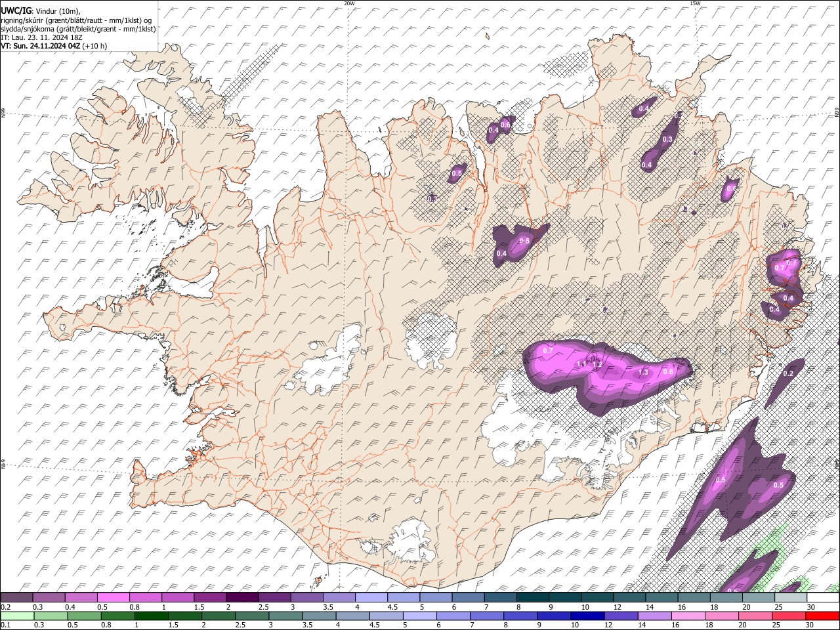Select the dark teal swatch starting at 9 in upper legend row
The image size is (840, 630).
(564, 598)
